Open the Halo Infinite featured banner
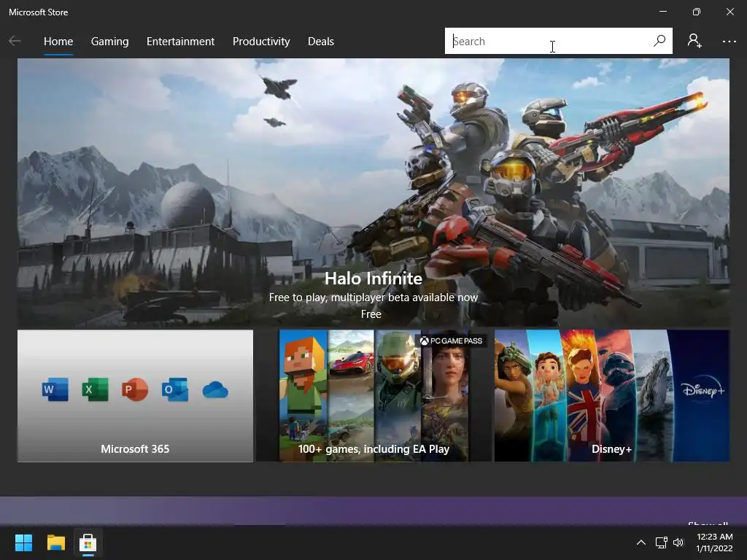Screen dimensions: 747x560 (373, 192)
